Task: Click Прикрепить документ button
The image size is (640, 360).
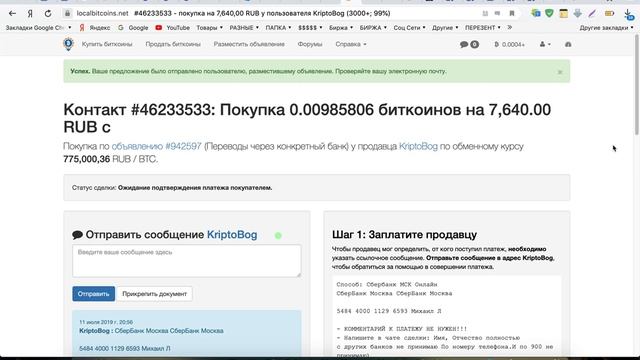Action: [x=154, y=294]
